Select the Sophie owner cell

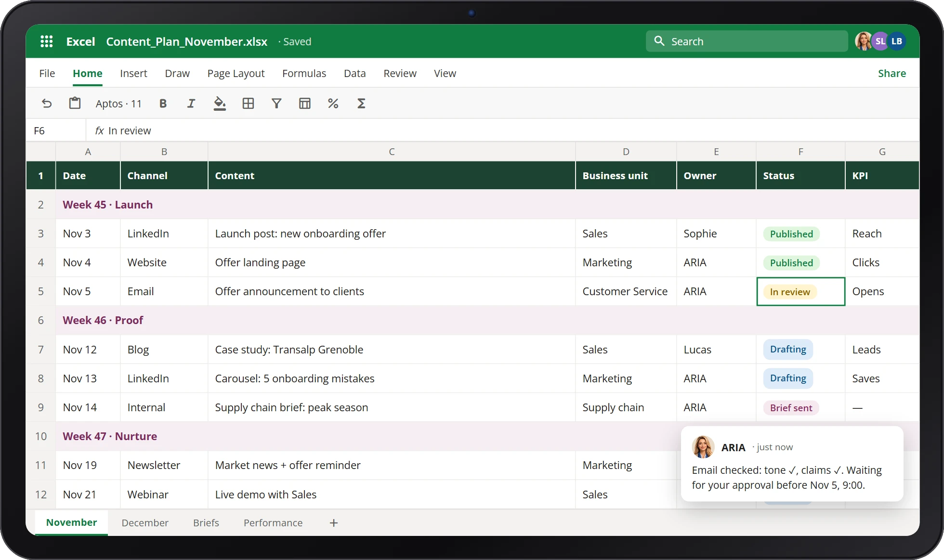tap(716, 234)
